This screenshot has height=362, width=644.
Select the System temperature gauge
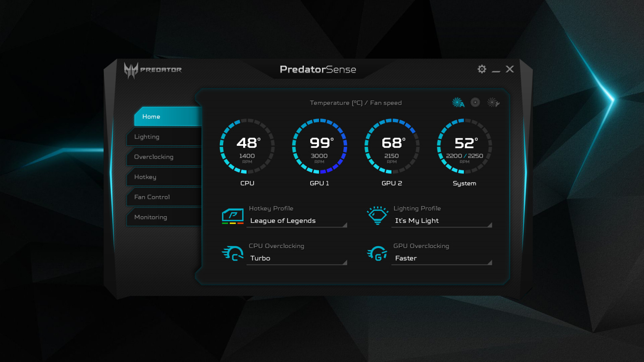[465, 146]
